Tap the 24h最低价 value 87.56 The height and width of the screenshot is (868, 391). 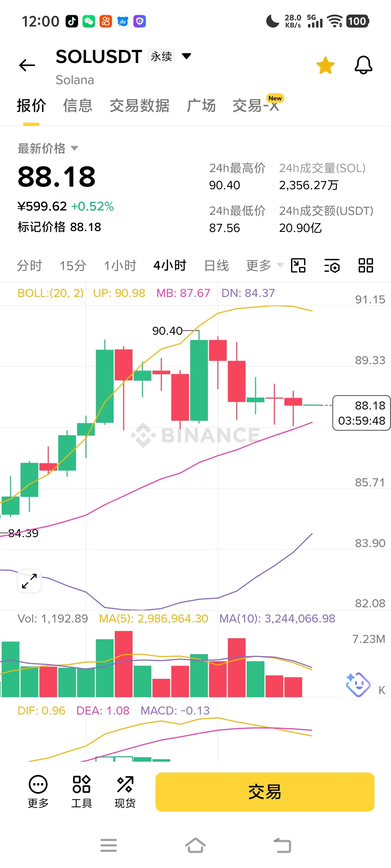(225, 228)
